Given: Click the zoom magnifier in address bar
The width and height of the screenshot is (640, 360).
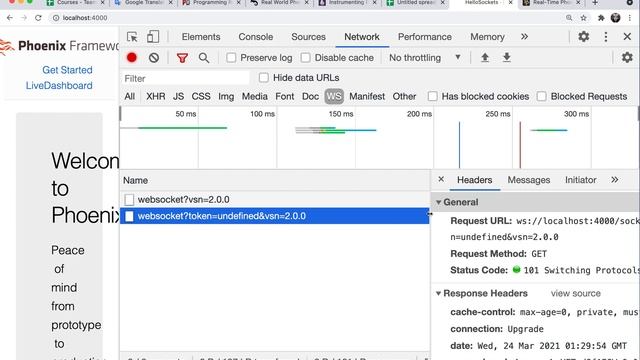Looking at the screenshot, I should pos(569,18).
